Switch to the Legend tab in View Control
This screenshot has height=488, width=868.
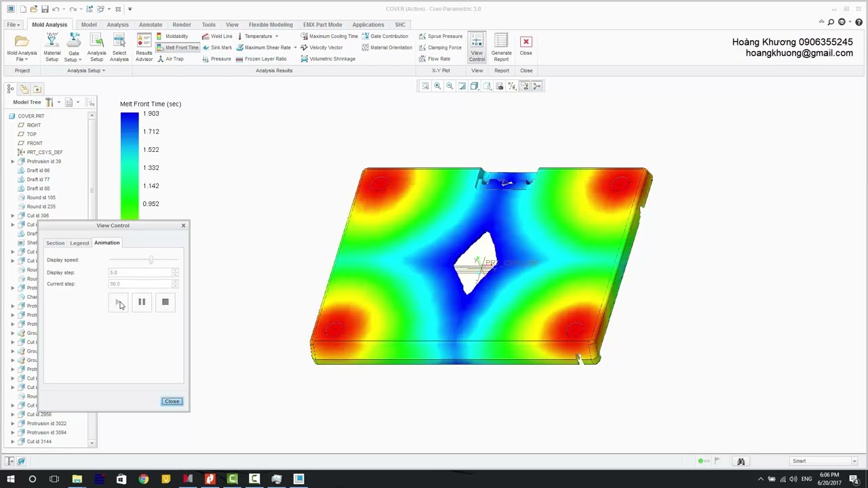79,243
